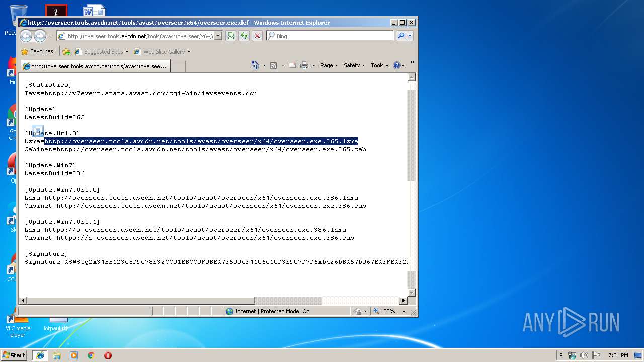The width and height of the screenshot is (644, 362).
Task: Refresh the page with green arrows icon
Action: (244, 36)
